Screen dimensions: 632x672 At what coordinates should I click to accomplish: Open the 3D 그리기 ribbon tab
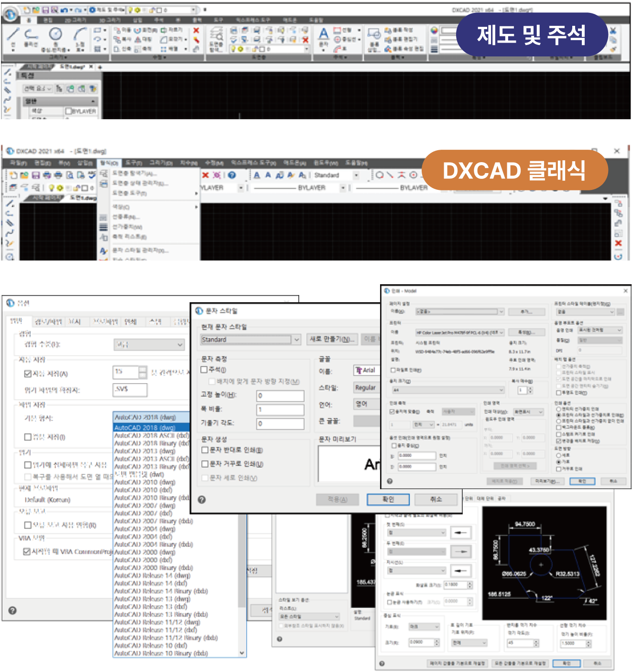coord(109,20)
